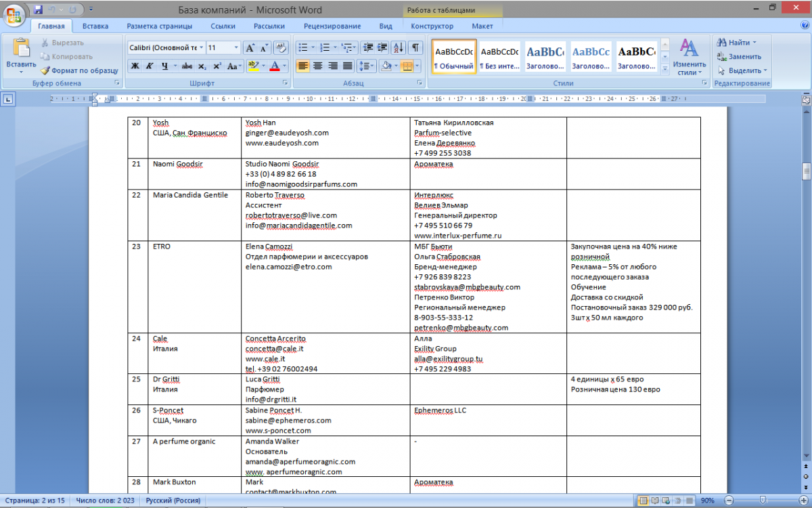The width and height of the screenshot is (812, 508).
Task: Shrink font size with smaller A icon
Action: [264, 48]
